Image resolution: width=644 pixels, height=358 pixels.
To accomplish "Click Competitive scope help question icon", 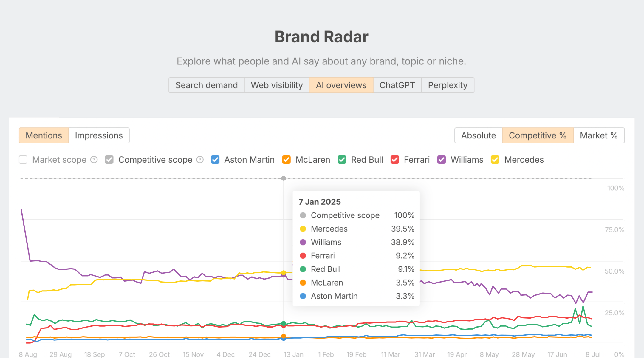I will click(200, 160).
